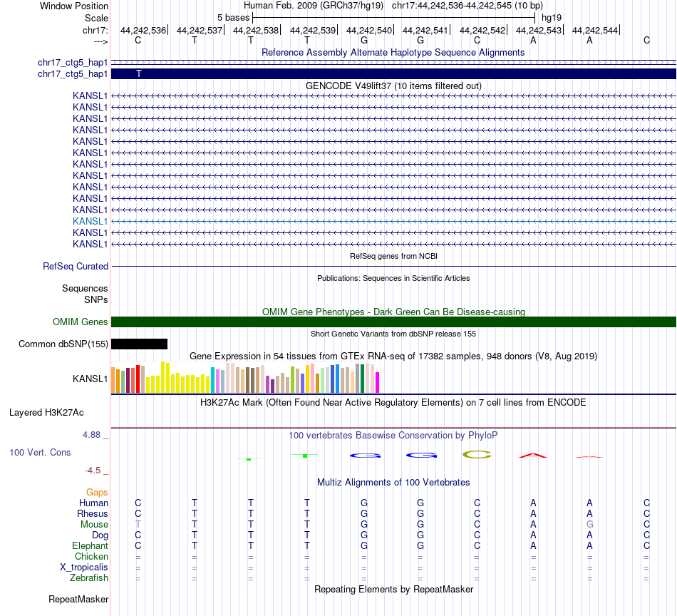The height and width of the screenshot is (616, 677).
Task: Click the magenta bar ending the GTEx chart
Action: [x=378, y=382]
